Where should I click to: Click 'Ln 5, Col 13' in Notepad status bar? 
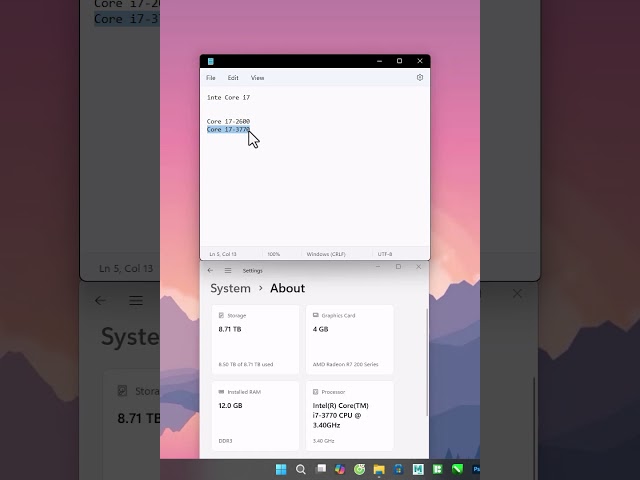coord(223,254)
